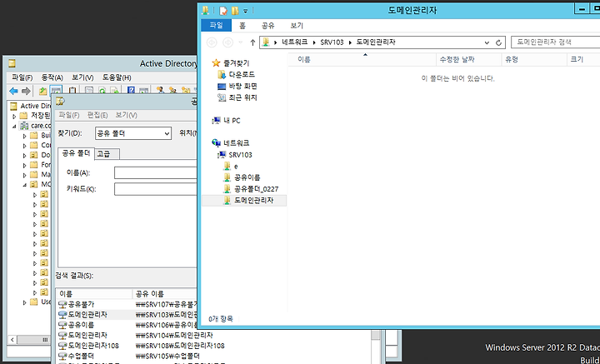Click the new group icon in Active Directory toolbar

[x=173, y=91]
